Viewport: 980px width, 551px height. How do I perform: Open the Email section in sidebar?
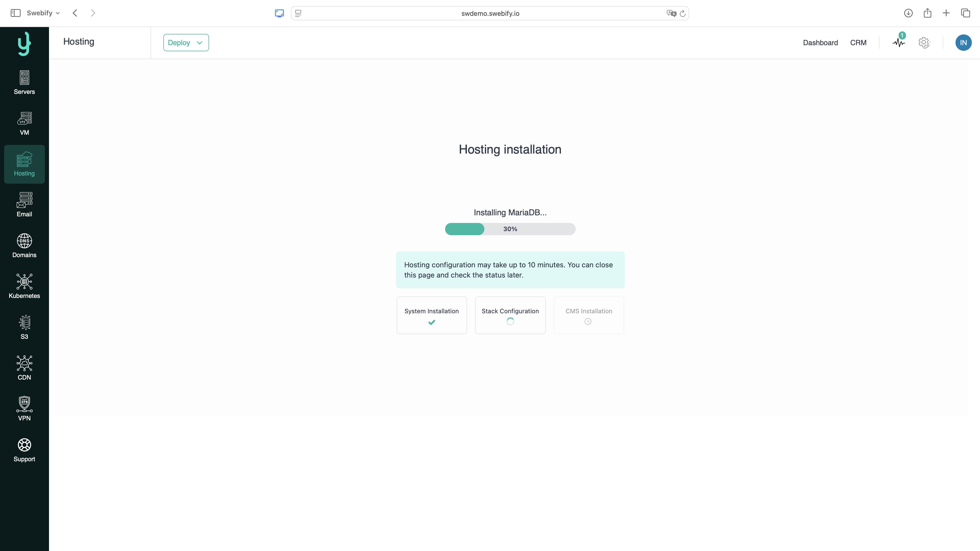point(24,205)
